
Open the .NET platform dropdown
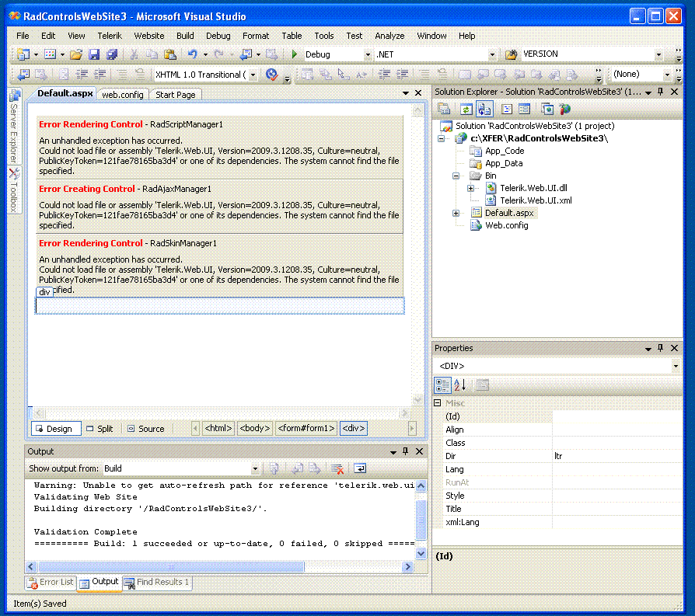(492, 55)
